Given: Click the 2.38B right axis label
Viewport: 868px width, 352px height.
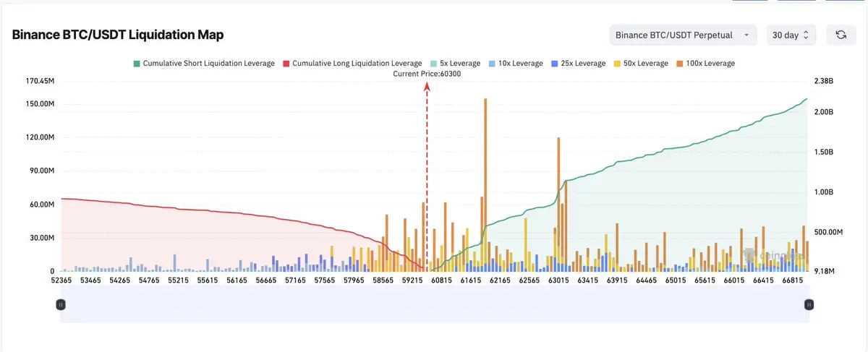Looking at the screenshot, I should 823,81.
